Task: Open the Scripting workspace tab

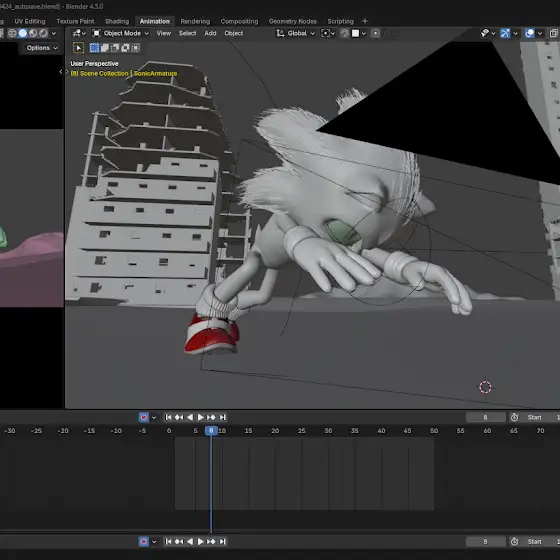Action: (x=340, y=21)
